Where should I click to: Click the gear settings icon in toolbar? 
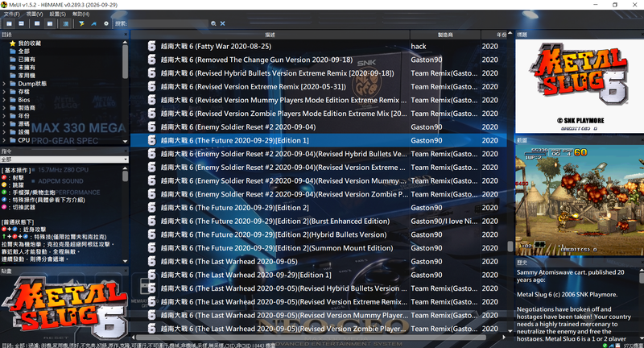click(106, 24)
